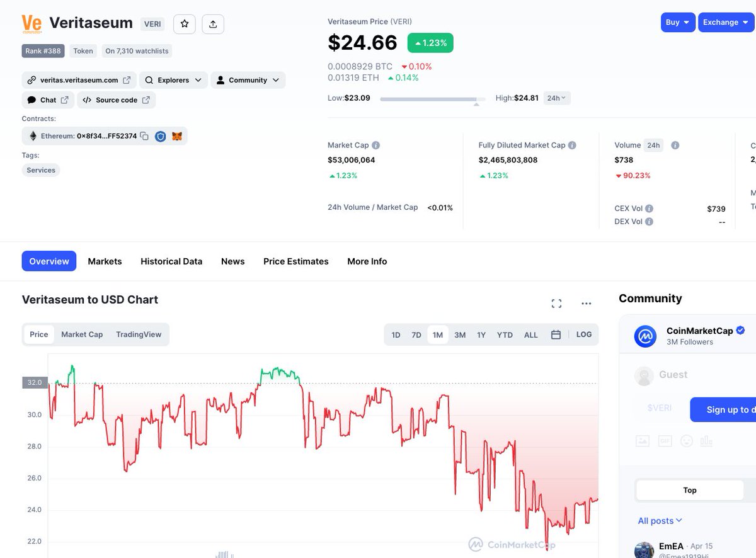
Task: Click the image attachment icon in post box
Action: click(642, 441)
